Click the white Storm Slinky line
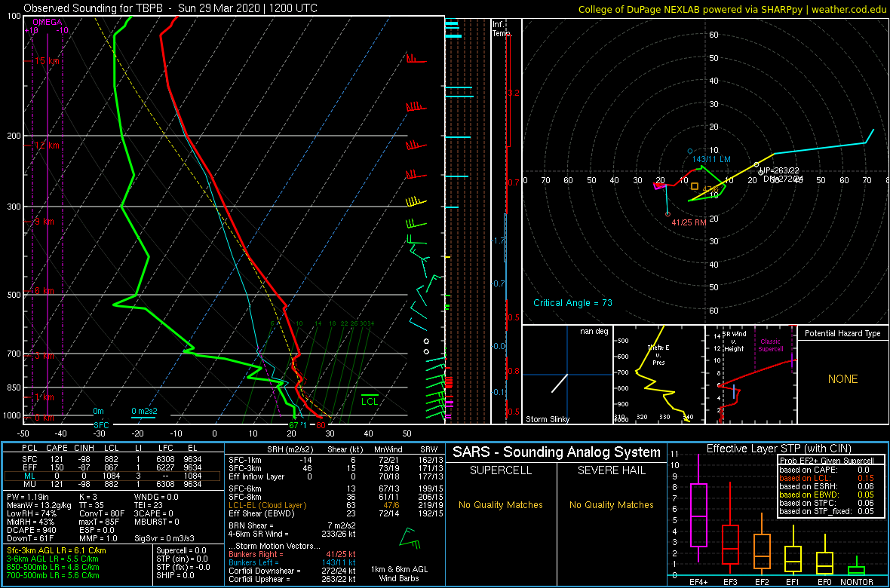The height and width of the screenshot is (588, 890). 560,383
